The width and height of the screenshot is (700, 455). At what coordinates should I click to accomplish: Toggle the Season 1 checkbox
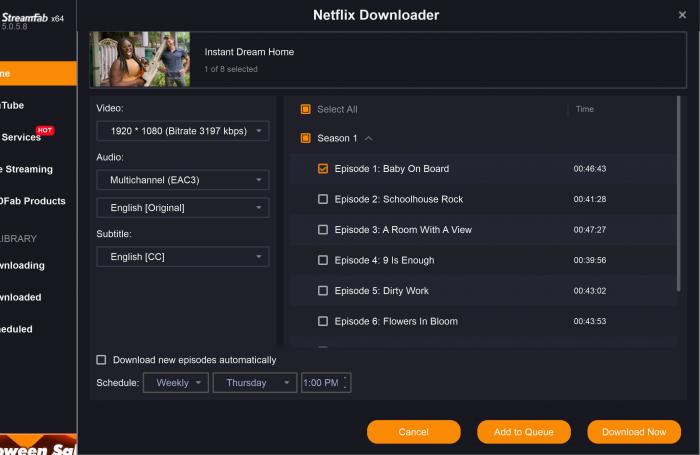click(x=306, y=138)
